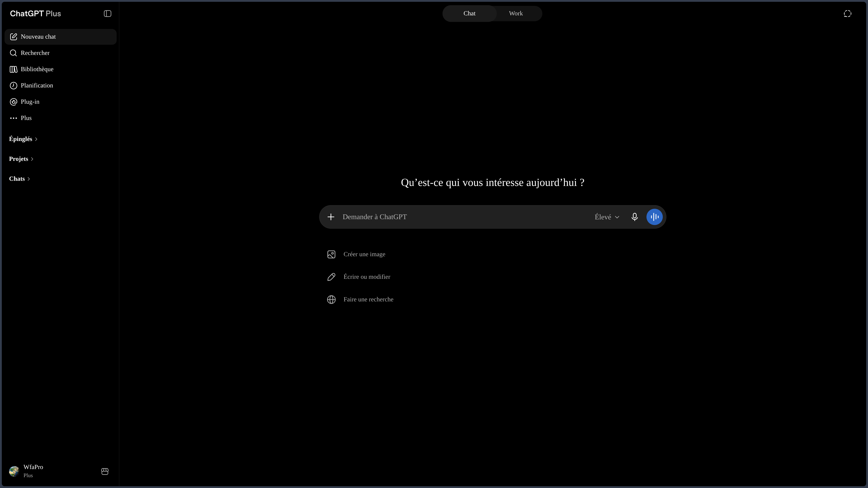Click the heading Qu’est-ce qui vous intéresse aujourd’hui
This screenshot has height=488, width=868.
tap(493, 183)
